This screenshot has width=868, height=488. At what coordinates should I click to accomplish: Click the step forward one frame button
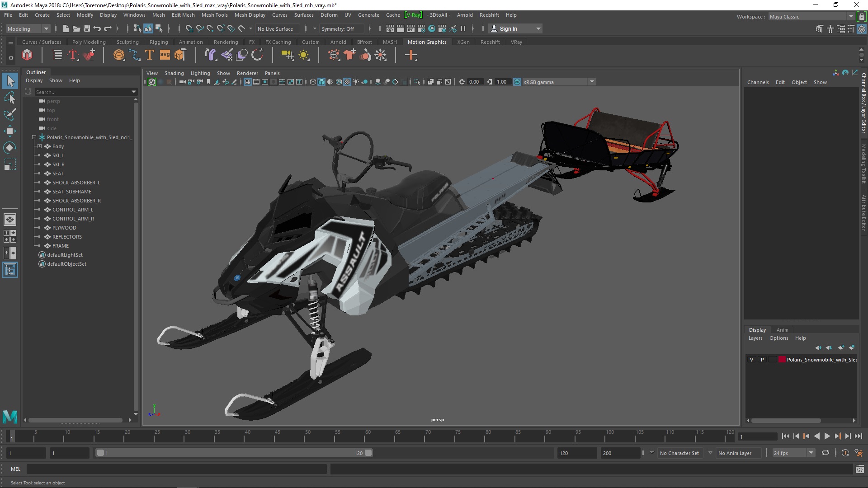tap(848, 436)
